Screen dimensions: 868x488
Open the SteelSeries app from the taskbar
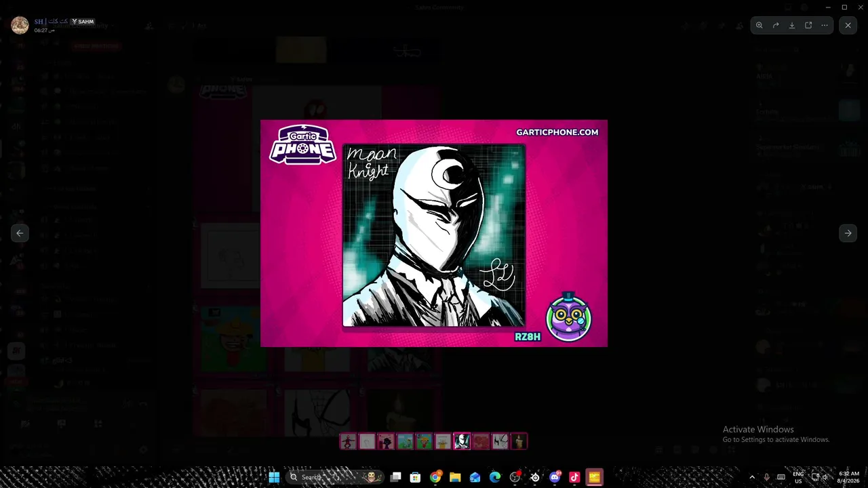535,477
